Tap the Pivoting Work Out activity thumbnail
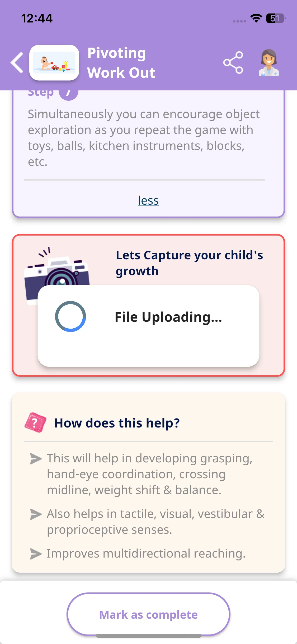 click(x=54, y=63)
